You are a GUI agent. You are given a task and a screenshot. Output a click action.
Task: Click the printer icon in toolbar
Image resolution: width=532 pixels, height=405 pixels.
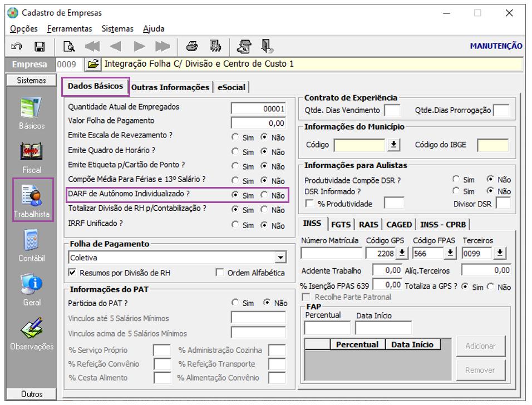point(192,46)
